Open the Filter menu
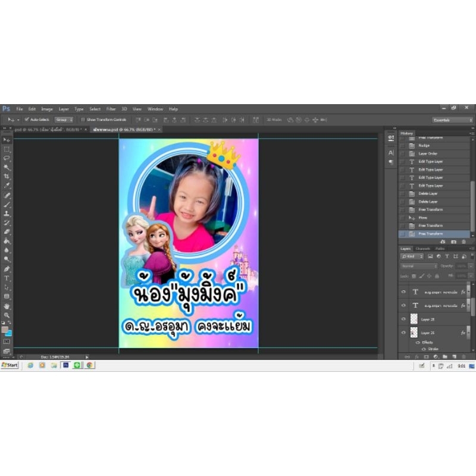Image resolution: width=476 pixels, height=476 pixels. 111,109
